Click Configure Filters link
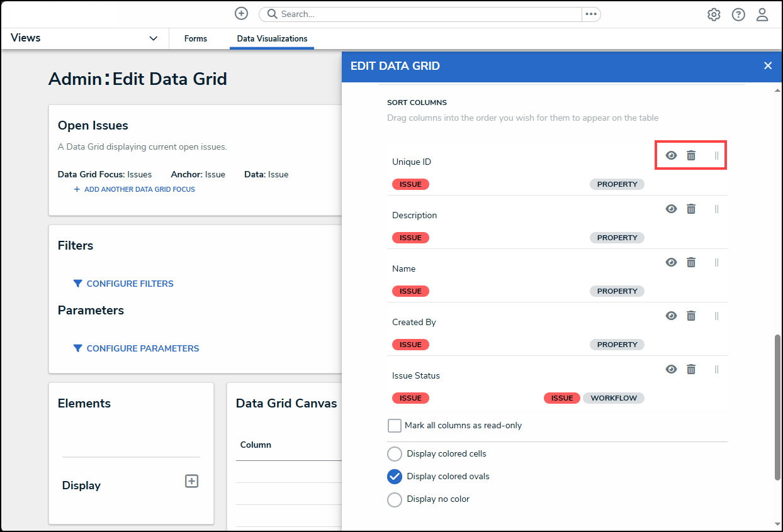 point(130,284)
